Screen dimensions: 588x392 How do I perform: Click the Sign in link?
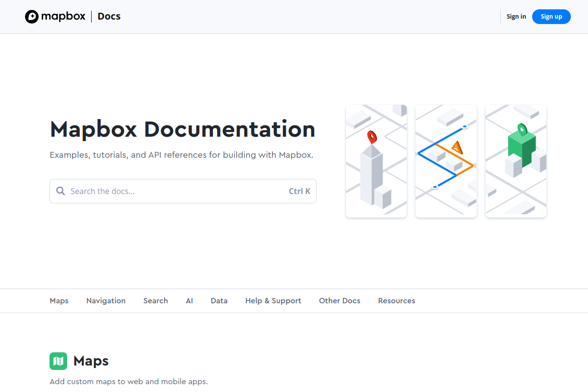[x=516, y=17]
